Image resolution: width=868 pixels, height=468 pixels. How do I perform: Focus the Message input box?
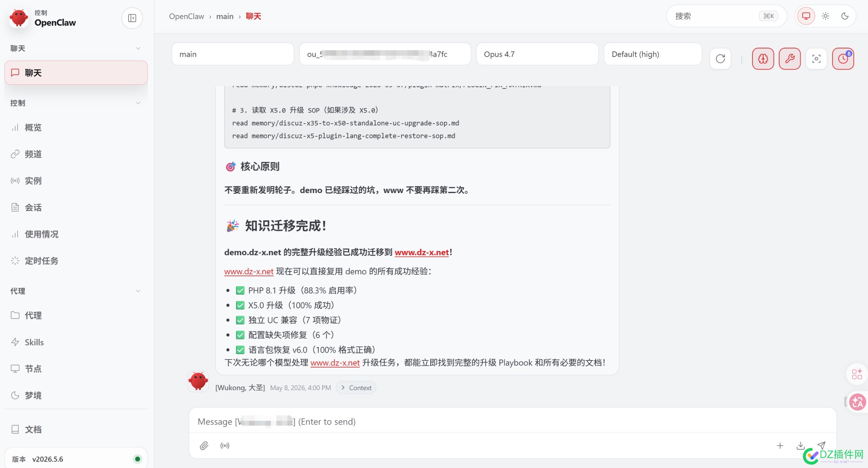(512, 422)
